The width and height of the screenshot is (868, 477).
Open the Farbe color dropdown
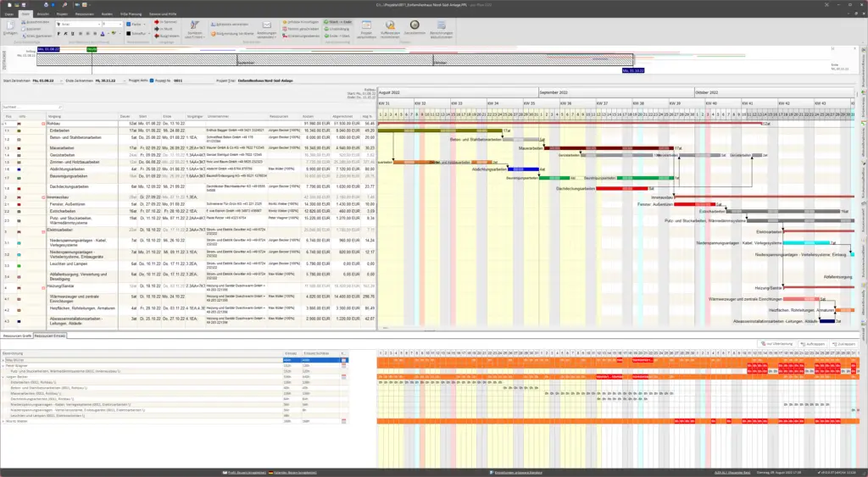[x=144, y=25]
